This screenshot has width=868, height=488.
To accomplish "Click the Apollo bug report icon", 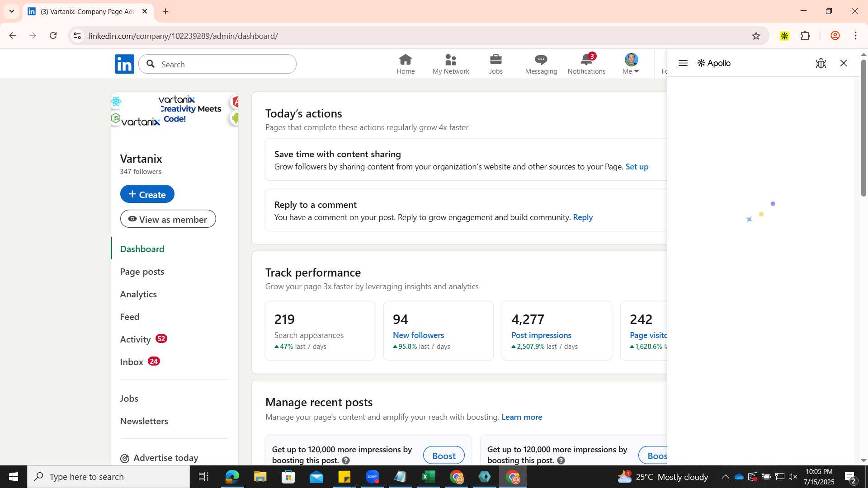I will 821,63.
